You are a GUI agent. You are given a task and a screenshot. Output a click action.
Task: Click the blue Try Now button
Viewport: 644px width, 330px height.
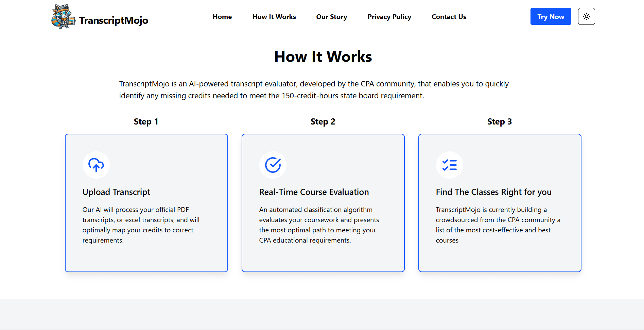tap(551, 16)
